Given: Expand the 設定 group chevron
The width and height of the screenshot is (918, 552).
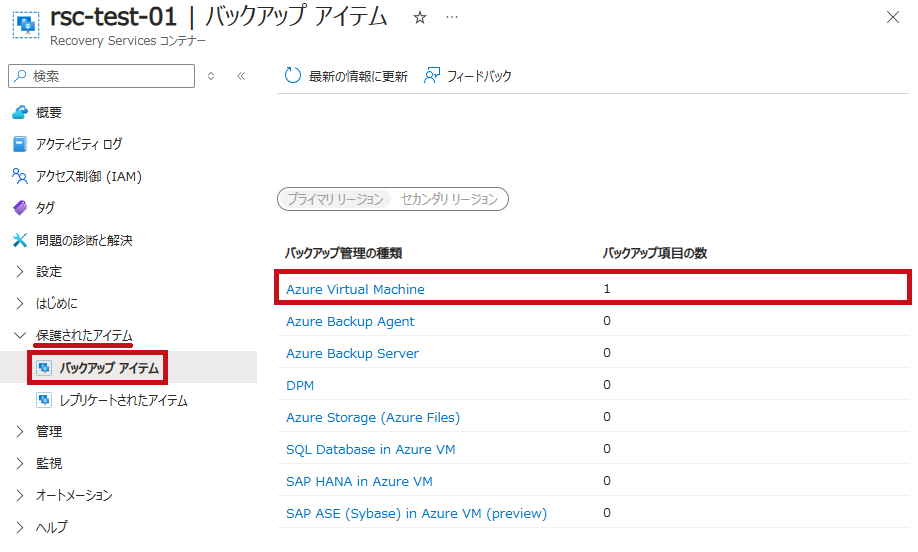Looking at the screenshot, I should tap(20, 272).
